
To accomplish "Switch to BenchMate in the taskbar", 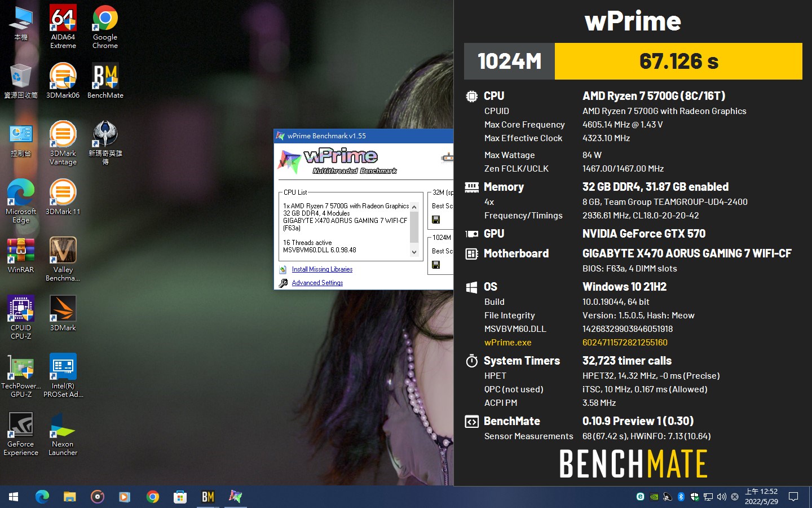I will [208, 497].
